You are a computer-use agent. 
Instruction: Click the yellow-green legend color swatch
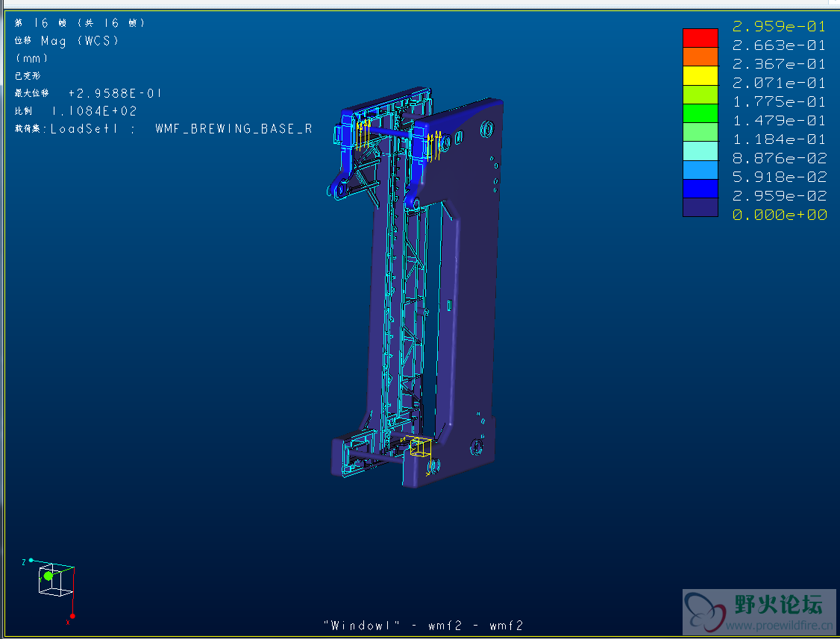pos(700,94)
